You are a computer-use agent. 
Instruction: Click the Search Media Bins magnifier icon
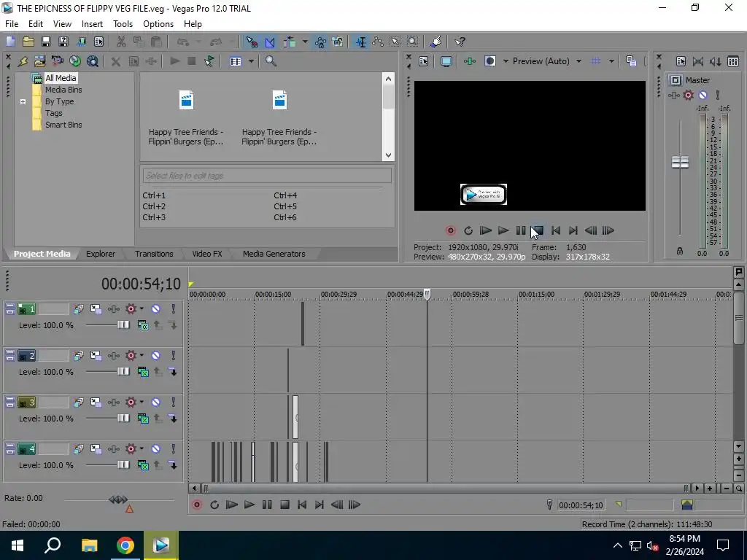click(x=271, y=61)
